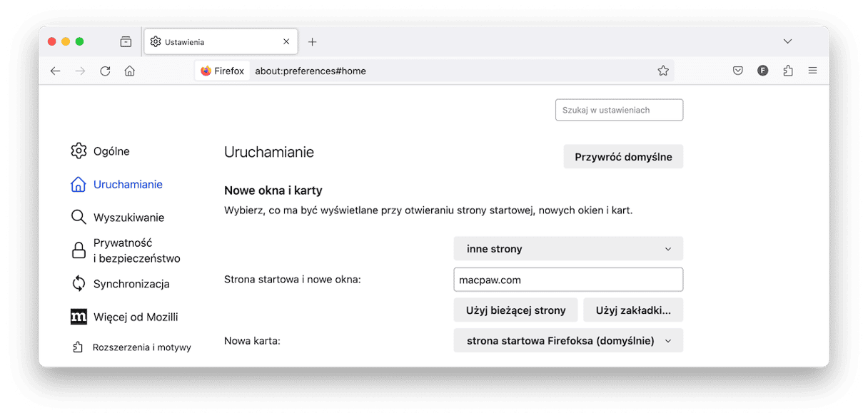Open the 'inne strony' dropdown
This screenshot has height=418, width=868.
click(x=568, y=249)
